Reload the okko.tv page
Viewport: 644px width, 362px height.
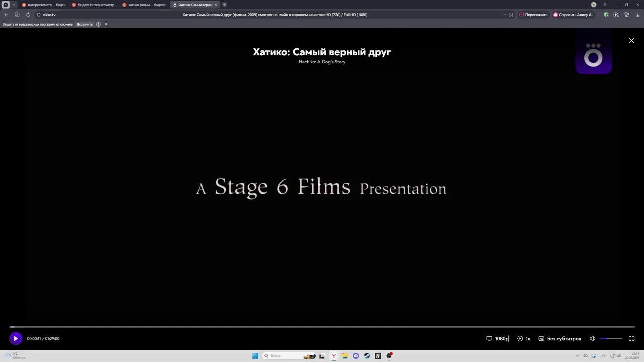click(28, 15)
